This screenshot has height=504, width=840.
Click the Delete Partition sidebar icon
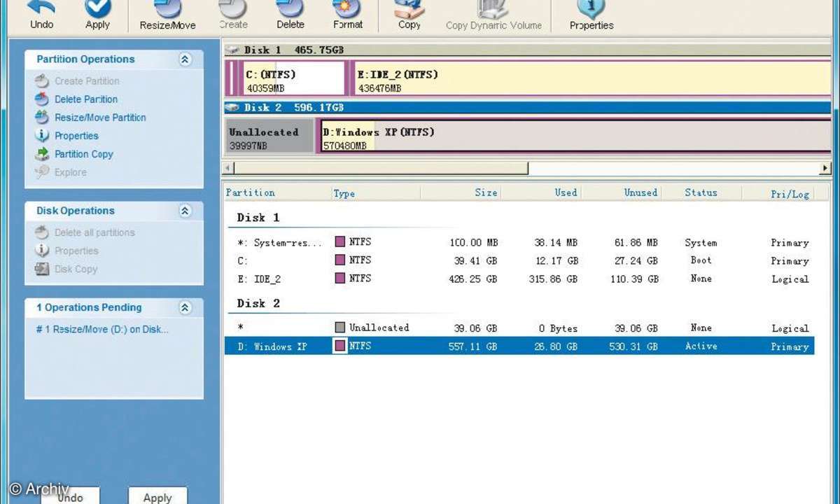tap(42, 99)
